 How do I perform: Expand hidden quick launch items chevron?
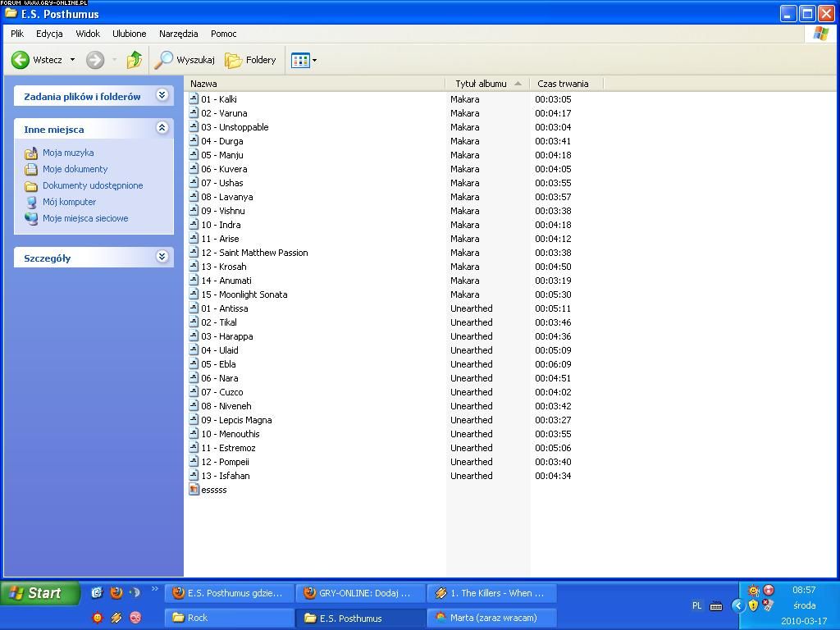[155, 589]
